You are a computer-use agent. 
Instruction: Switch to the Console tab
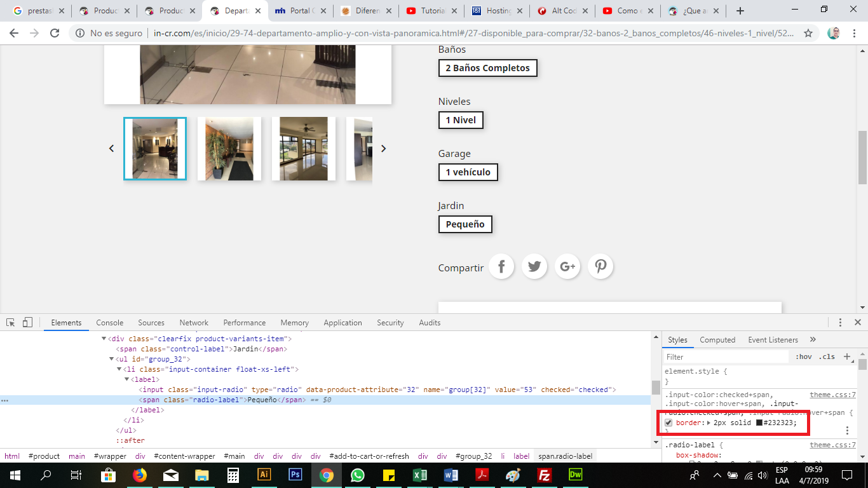(110, 323)
